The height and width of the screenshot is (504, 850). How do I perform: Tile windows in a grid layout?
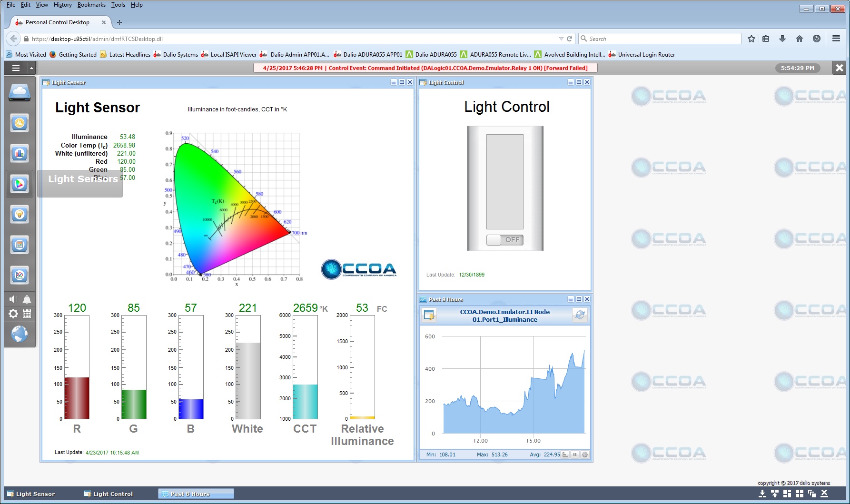(x=800, y=494)
